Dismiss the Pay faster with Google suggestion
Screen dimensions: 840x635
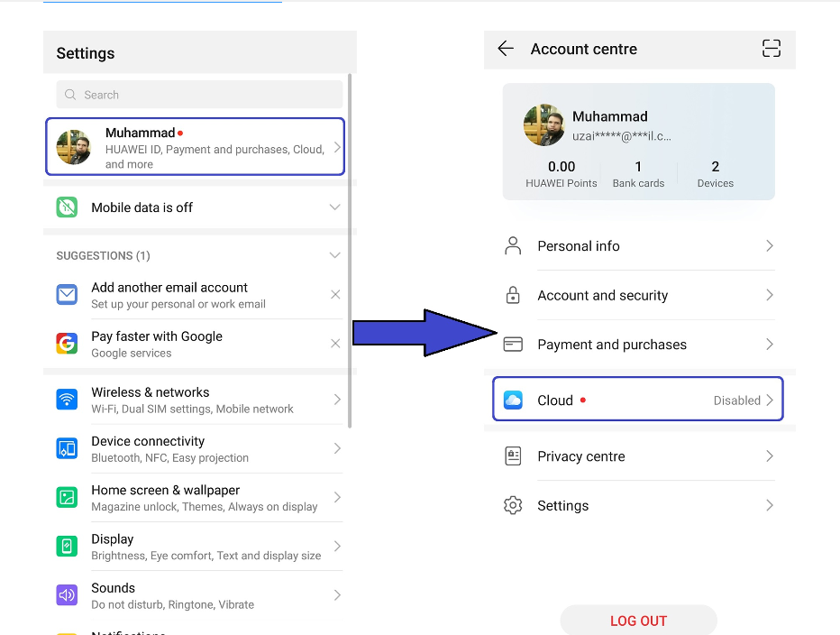pos(335,344)
